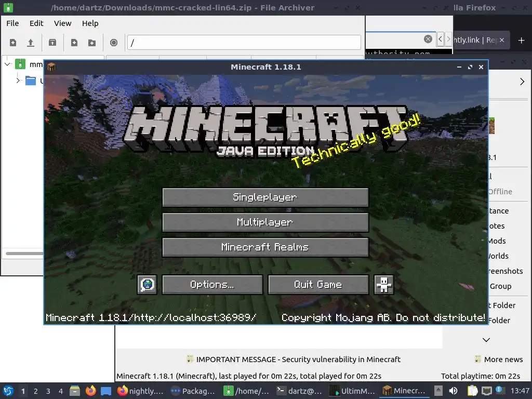Click Quit Game in Minecraft

pyautogui.click(x=318, y=284)
